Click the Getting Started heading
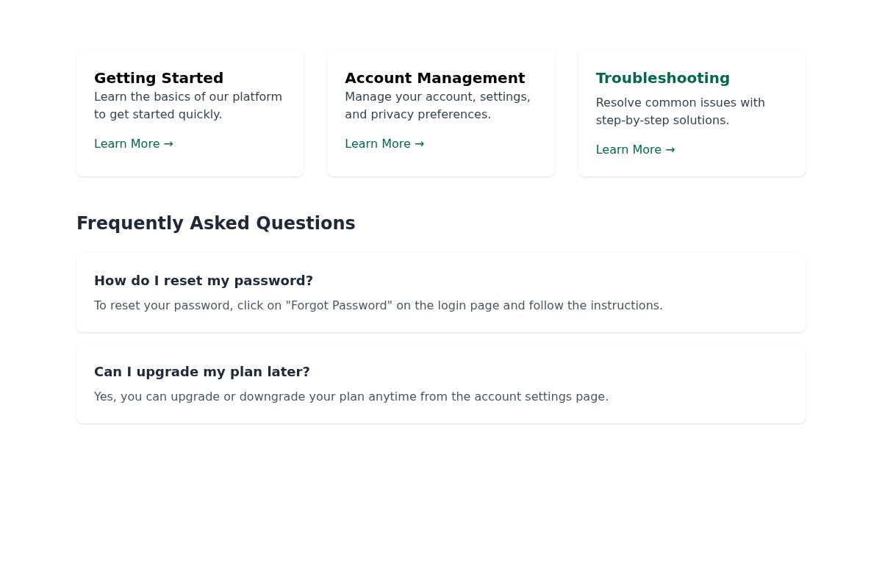 pos(159,78)
